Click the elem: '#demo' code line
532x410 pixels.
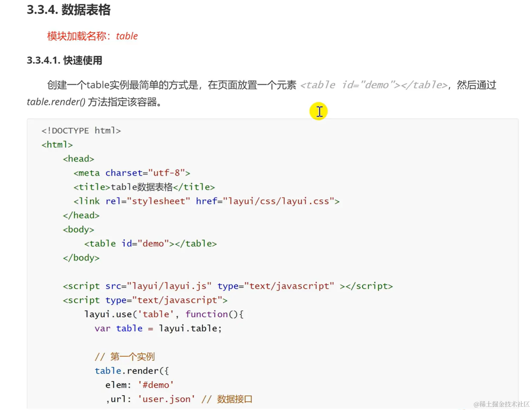click(139, 385)
